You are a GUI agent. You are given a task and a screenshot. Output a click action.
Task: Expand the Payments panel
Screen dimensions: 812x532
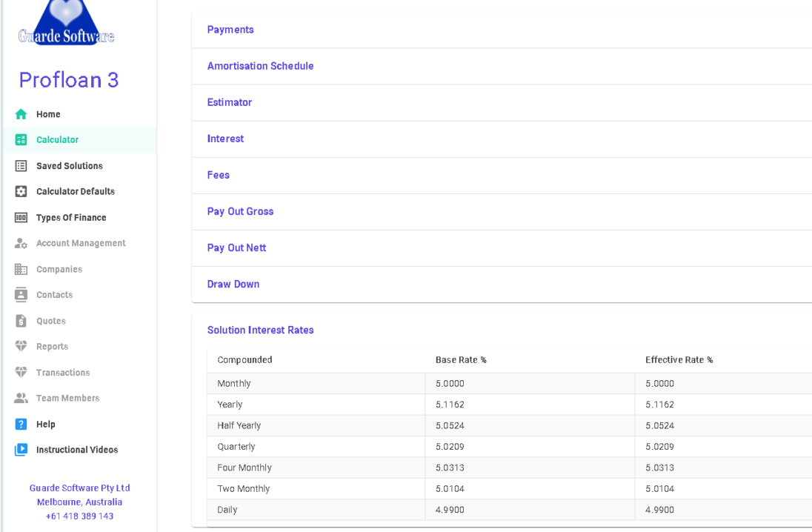(x=502, y=30)
